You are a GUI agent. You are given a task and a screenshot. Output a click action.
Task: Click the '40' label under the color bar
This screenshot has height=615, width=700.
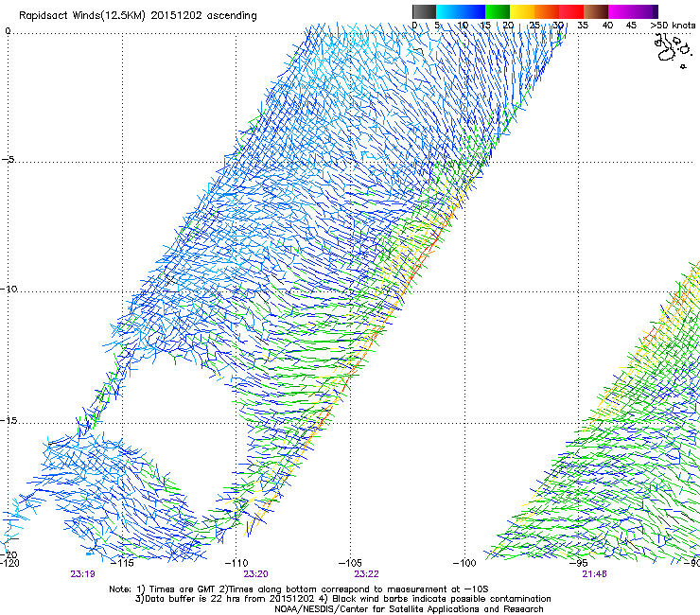607,26
